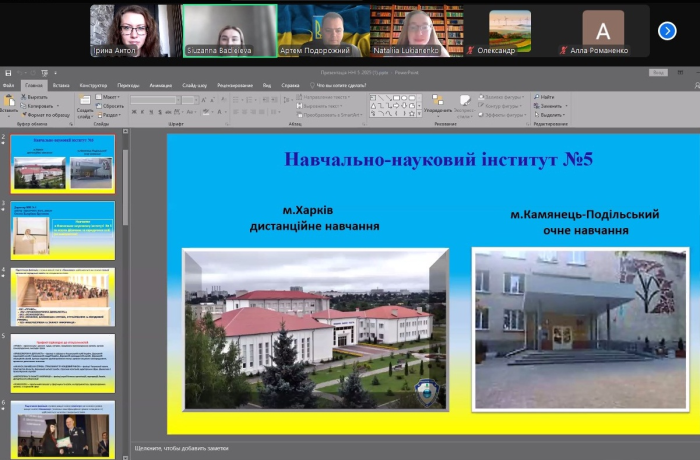700x460 pixels.
Task: Switch to Animation (Анимация) tab
Action: click(160, 85)
